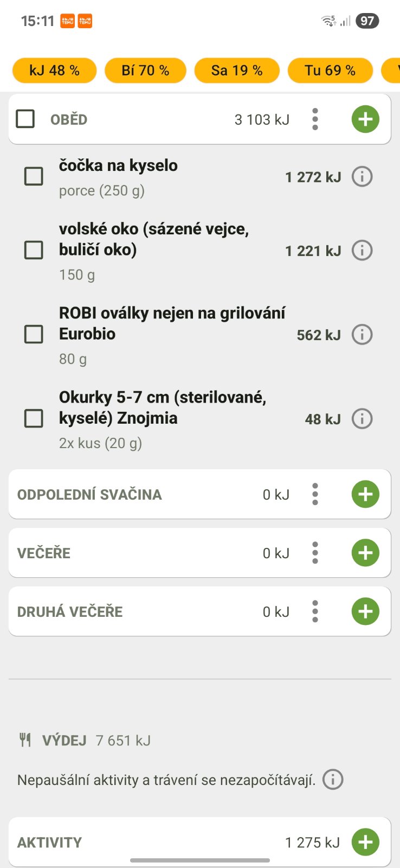
Task: Open info about Nepaušální aktivity note
Action: 333,780
